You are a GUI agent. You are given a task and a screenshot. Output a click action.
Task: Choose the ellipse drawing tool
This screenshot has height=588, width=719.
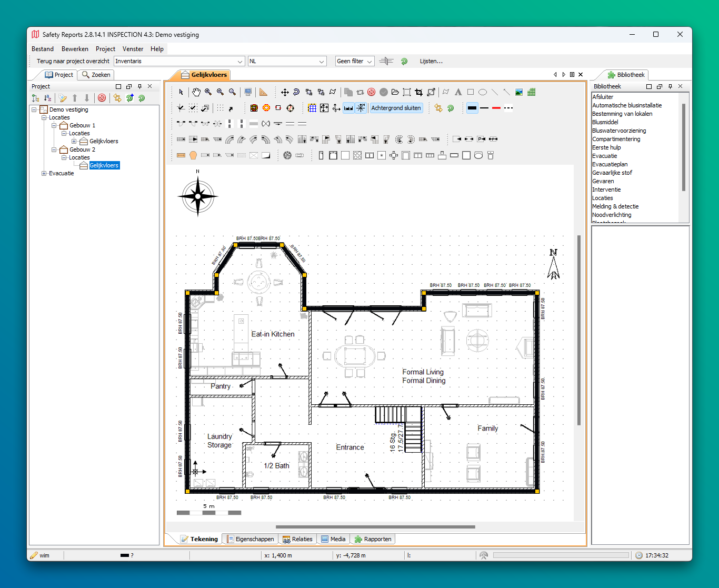[x=483, y=92]
